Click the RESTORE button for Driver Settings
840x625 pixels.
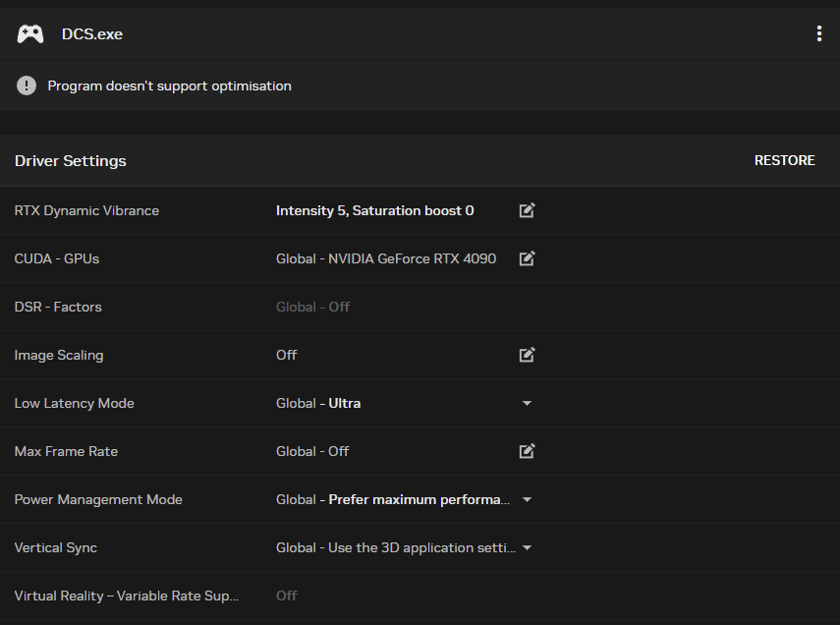[784, 160]
